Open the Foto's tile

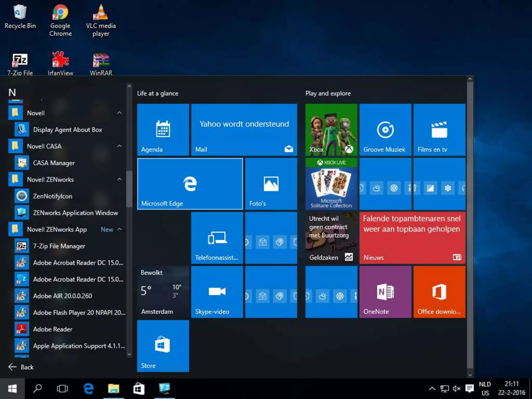[271, 184]
